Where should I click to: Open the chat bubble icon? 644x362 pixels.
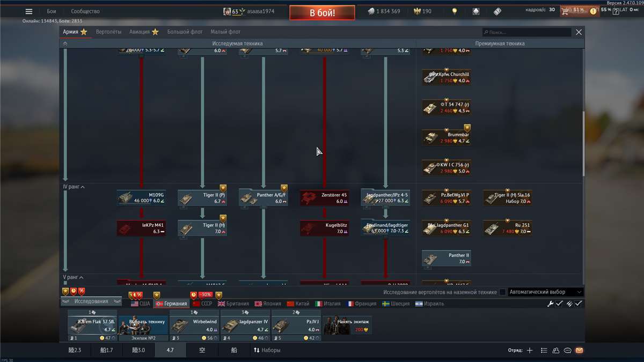[x=568, y=350]
